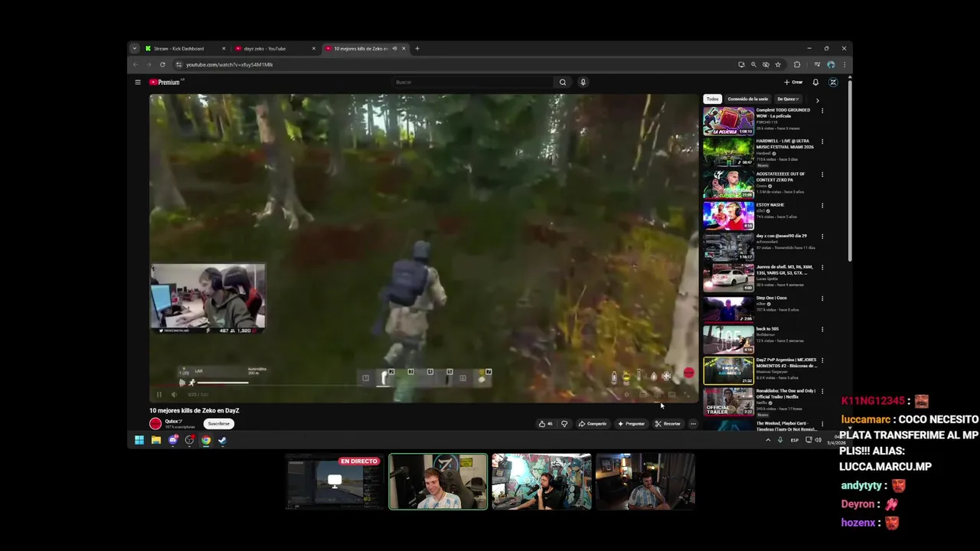This screenshot has height=551, width=980.
Task: Go back in Chrome
Action: tap(136, 64)
